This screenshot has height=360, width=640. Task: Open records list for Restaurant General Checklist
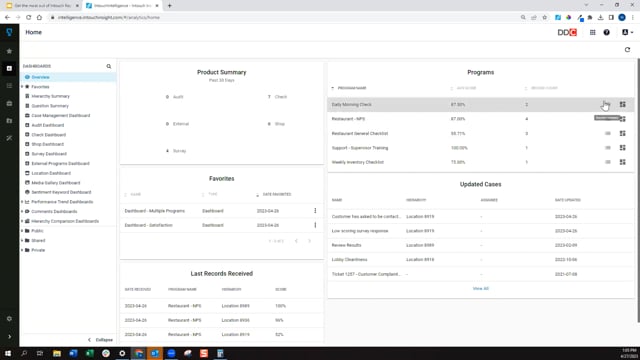(608, 133)
